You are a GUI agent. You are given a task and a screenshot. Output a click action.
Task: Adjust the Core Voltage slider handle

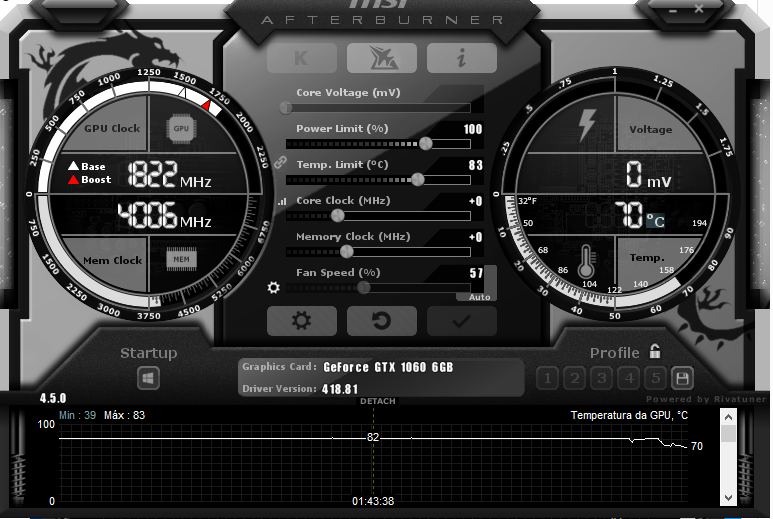(285, 107)
